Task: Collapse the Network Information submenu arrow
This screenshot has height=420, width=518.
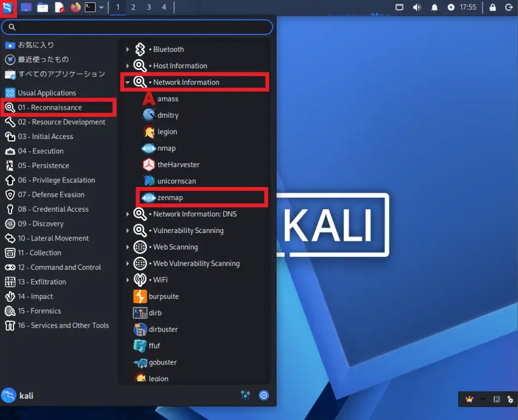Action: point(127,82)
